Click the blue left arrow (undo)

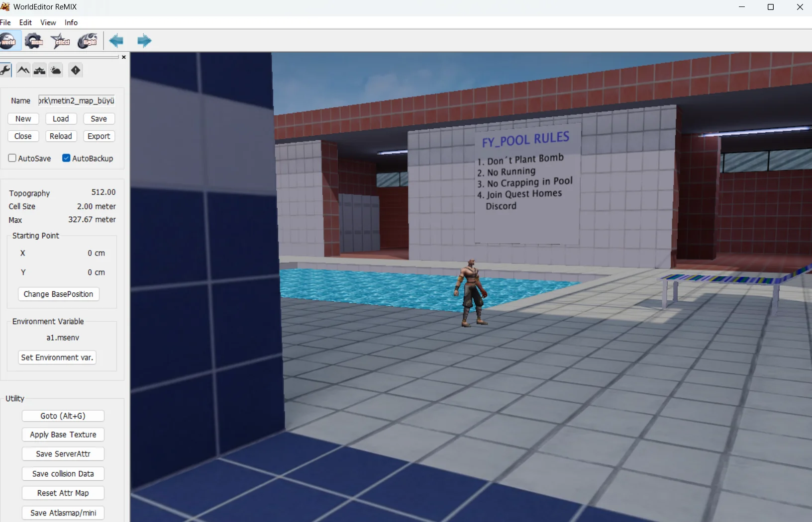click(x=116, y=41)
